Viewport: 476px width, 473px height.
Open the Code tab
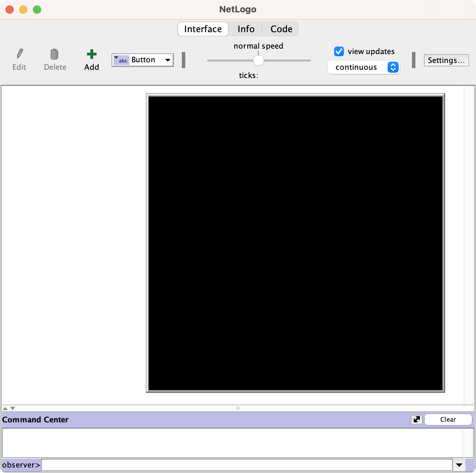click(x=281, y=29)
